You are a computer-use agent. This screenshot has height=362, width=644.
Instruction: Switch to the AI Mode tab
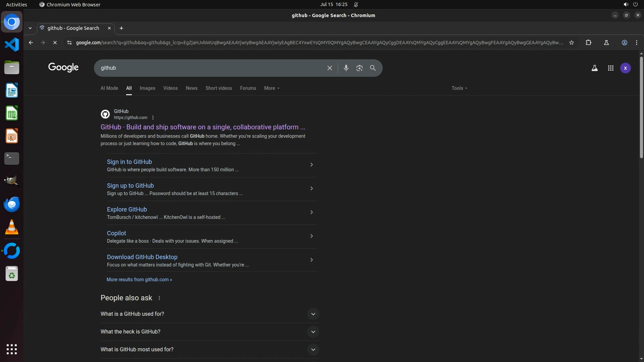click(109, 88)
